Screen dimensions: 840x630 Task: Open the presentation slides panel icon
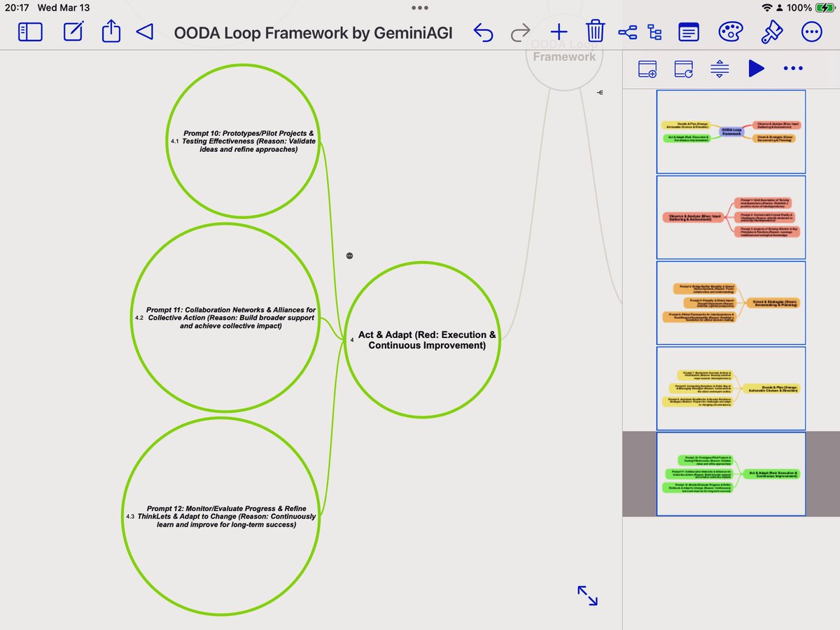point(688,31)
